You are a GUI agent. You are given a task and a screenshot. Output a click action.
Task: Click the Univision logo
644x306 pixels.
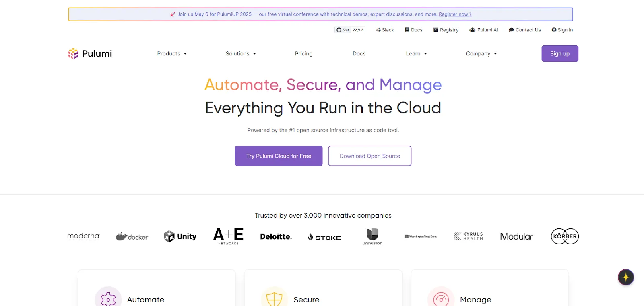[x=372, y=236]
